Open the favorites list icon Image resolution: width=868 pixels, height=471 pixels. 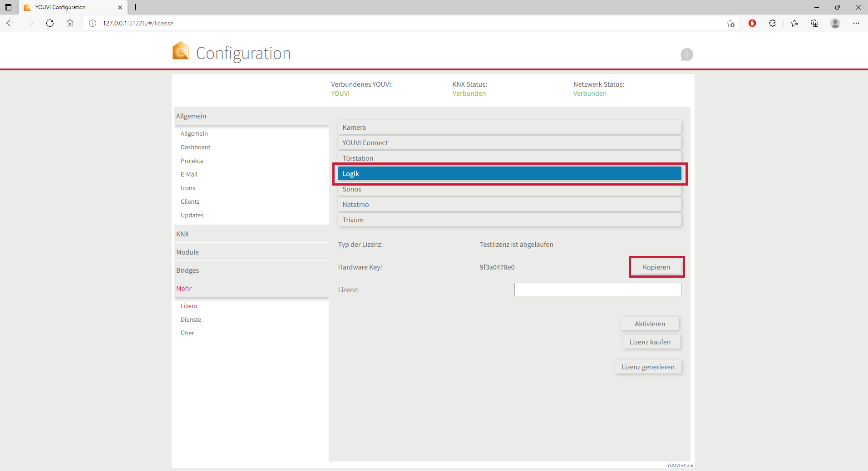794,23
